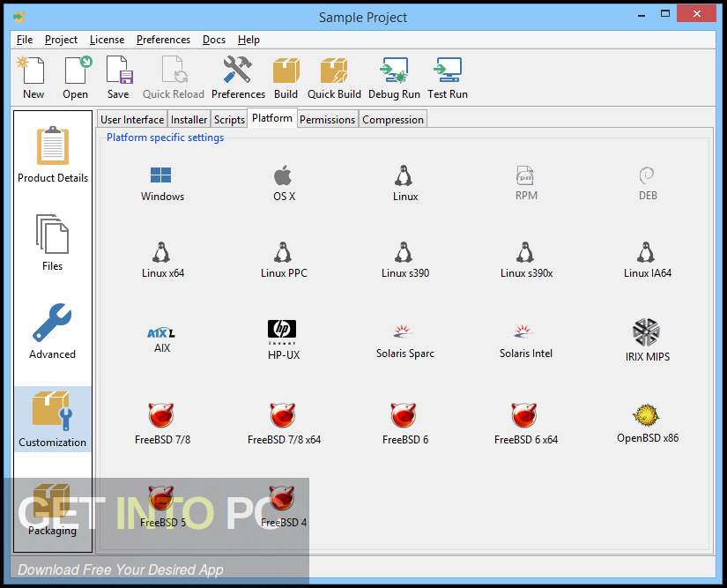Choose the generic Linux platform
The height and width of the screenshot is (588, 727).
tap(405, 183)
